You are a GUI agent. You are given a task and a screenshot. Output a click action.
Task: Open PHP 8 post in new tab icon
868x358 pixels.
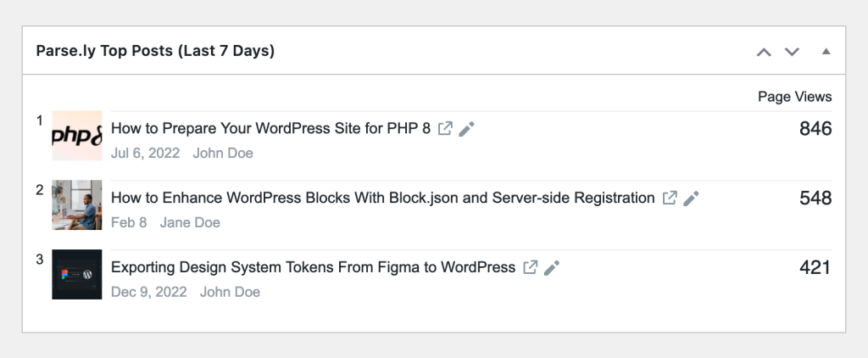point(445,129)
